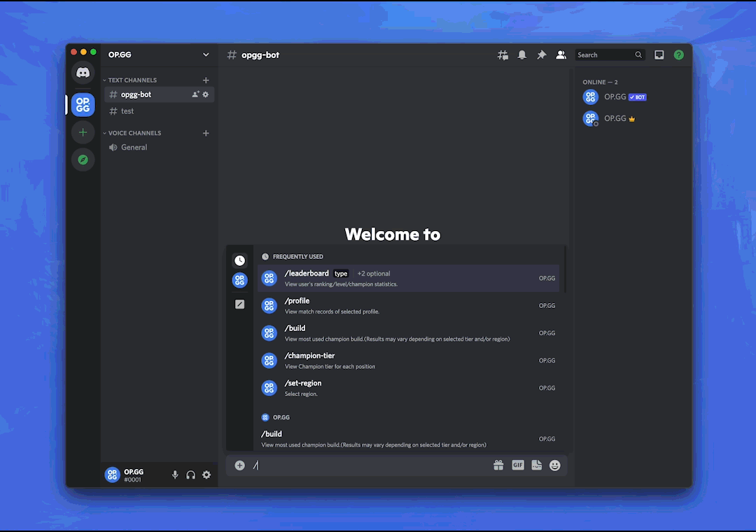756x532 pixels.
Task: Switch to the test text channel
Action: coord(159,111)
